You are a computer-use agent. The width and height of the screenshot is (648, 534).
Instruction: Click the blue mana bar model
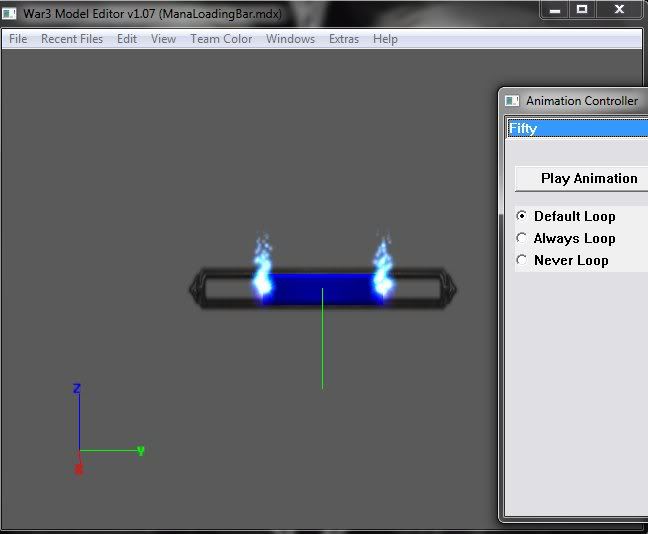point(322,289)
